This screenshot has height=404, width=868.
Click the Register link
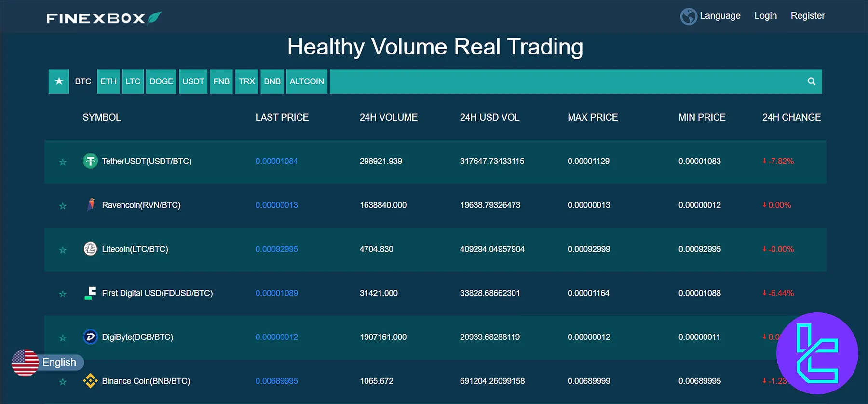click(x=808, y=16)
